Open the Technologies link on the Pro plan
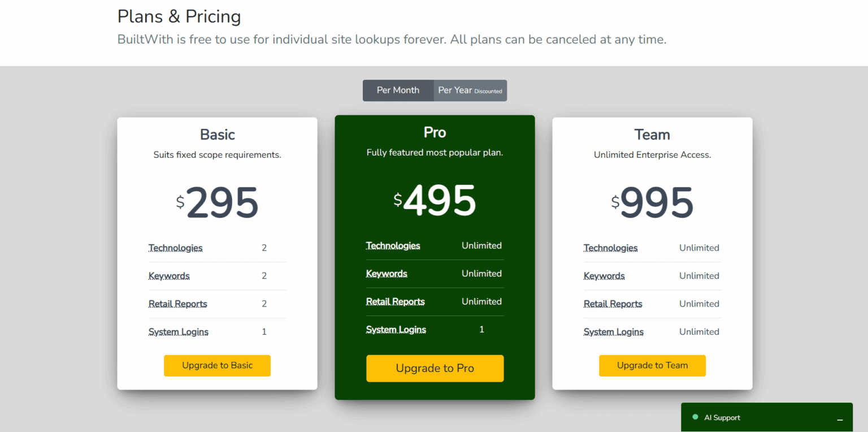 pyautogui.click(x=393, y=245)
